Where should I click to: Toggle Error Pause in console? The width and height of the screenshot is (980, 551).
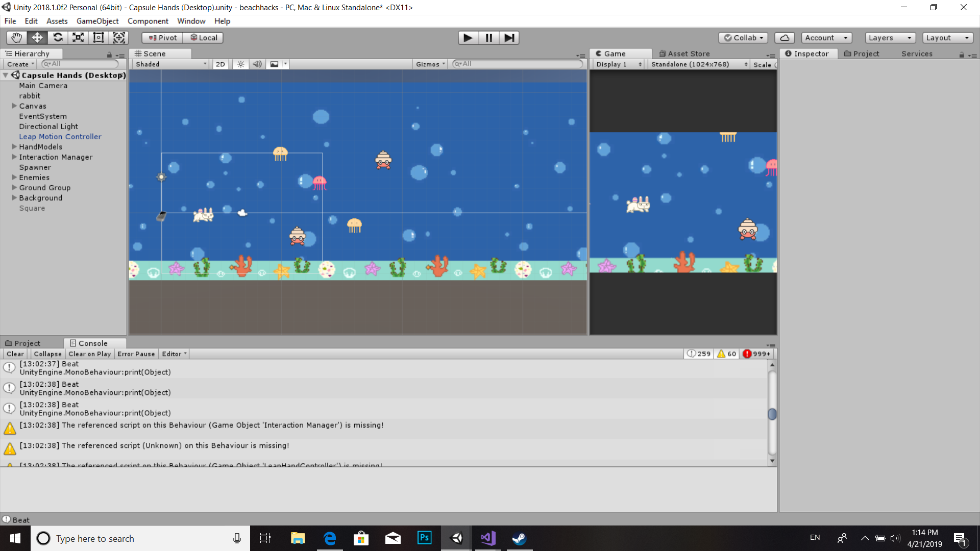tap(136, 354)
